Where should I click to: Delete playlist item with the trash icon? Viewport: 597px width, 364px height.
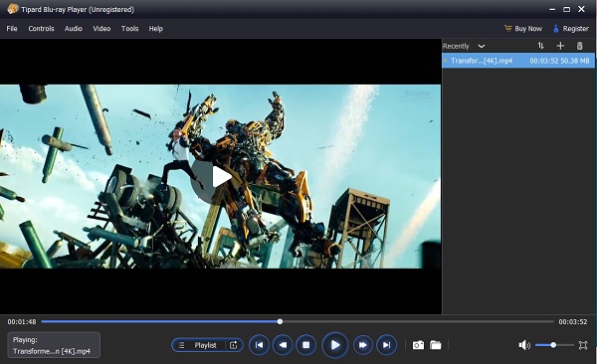coord(579,46)
